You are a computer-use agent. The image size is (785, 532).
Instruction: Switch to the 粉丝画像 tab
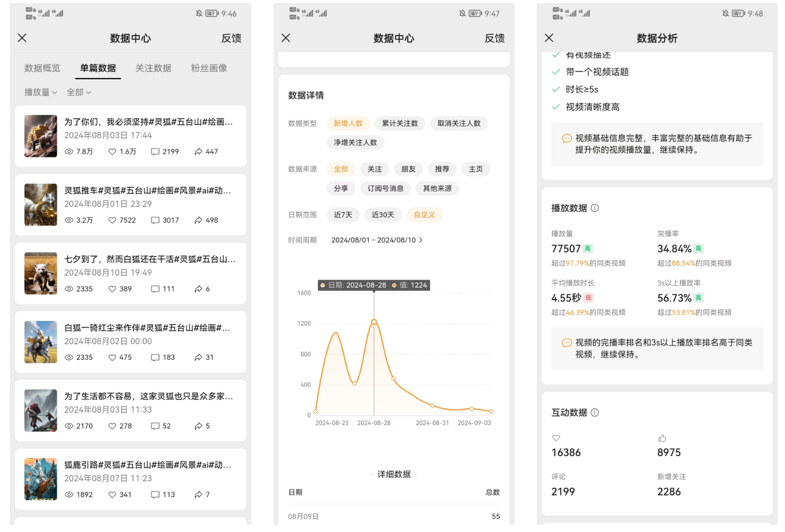click(209, 68)
